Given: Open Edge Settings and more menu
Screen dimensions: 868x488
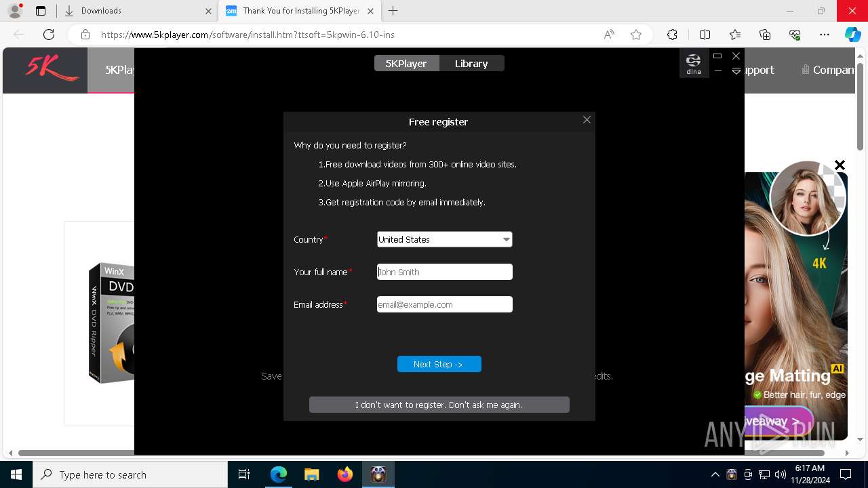Looking at the screenshot, I should [x=825, y=35].
